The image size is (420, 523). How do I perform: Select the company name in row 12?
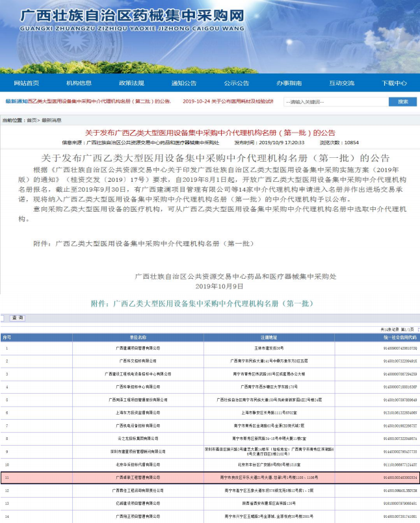tap(138, 491)
